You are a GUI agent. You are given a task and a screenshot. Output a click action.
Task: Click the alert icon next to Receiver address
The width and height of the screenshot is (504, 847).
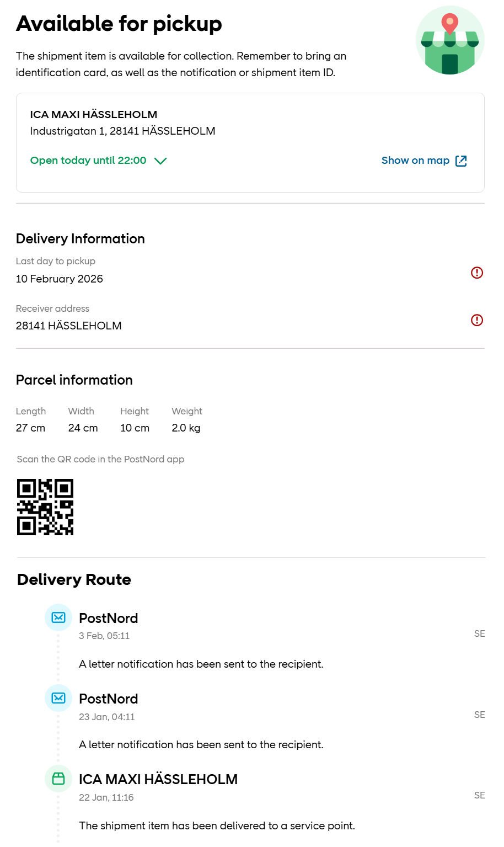(x=476, y=320)
